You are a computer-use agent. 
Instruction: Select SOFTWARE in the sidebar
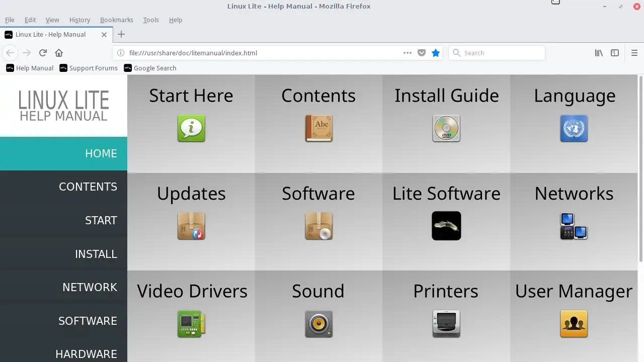tap(63, 321)
